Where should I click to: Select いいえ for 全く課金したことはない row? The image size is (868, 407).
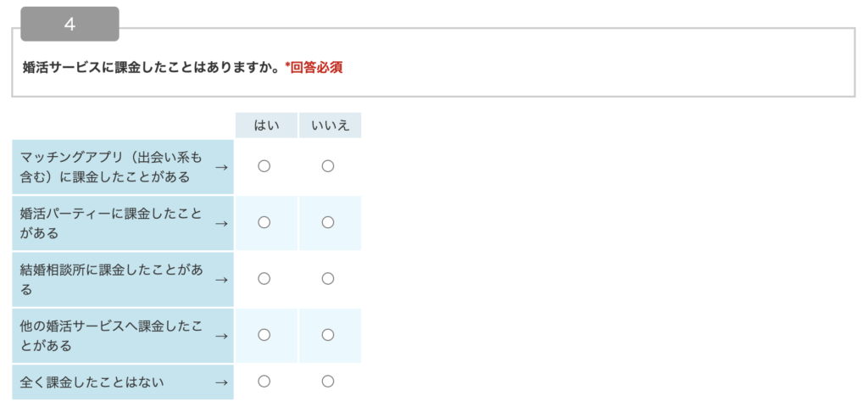328,382
